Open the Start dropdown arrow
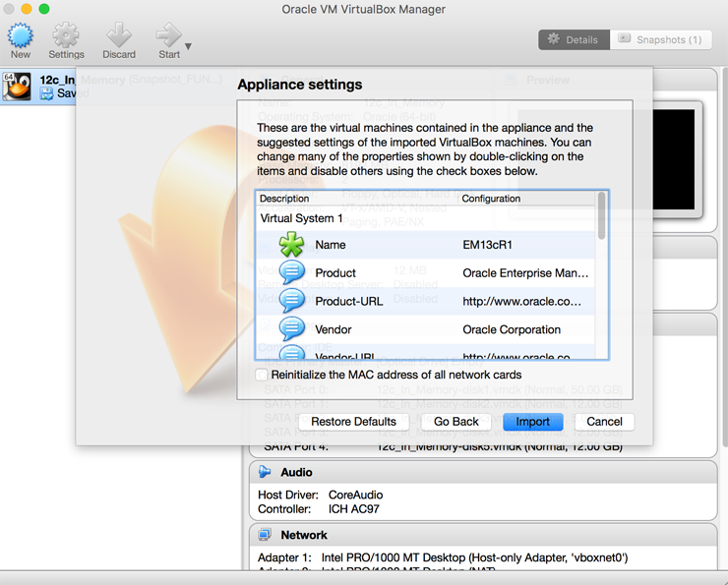Viewport: 728px width, 585px height. [188, 46]
